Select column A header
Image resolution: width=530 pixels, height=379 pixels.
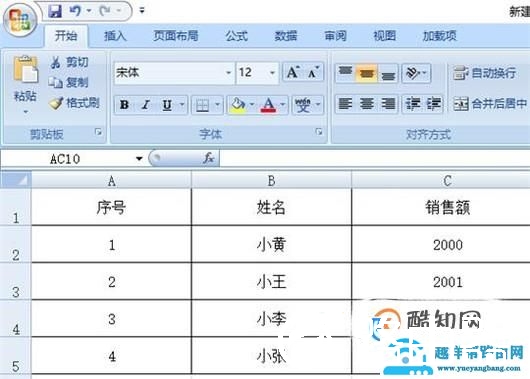[x=112, y=181]
